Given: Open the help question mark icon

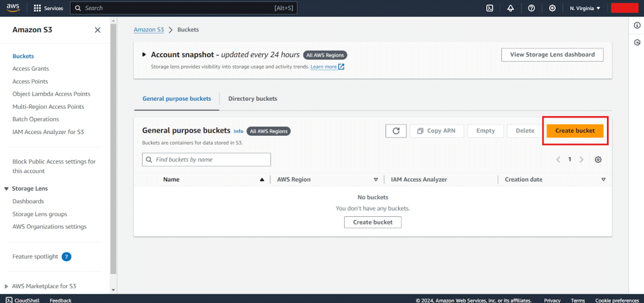Looking at the screenshot, I should (x=531, y=8).
